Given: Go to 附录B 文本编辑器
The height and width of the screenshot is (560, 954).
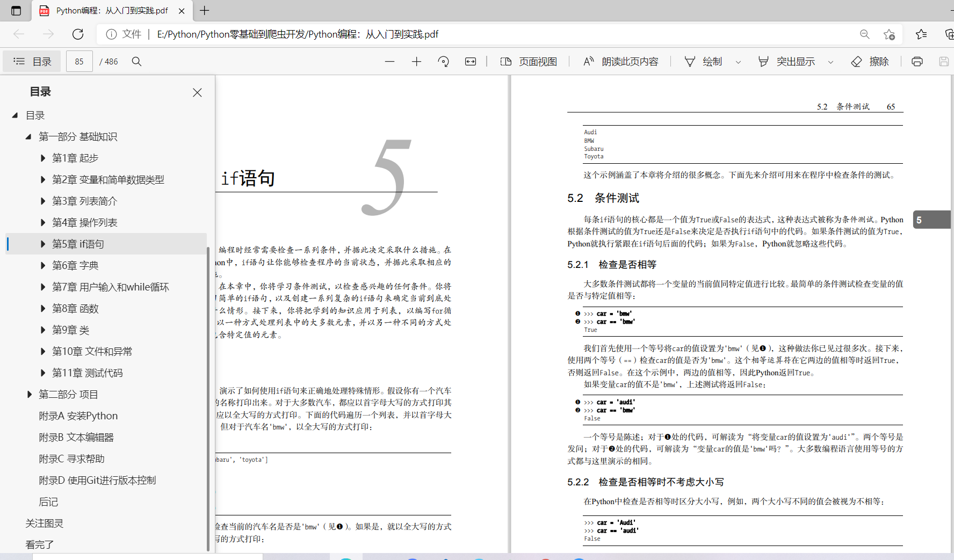Looking at the screenshot, I should [76, 437].
